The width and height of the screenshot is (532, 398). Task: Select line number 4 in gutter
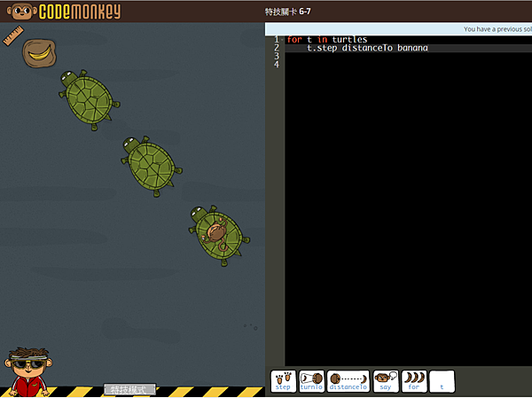click(277, 65)
